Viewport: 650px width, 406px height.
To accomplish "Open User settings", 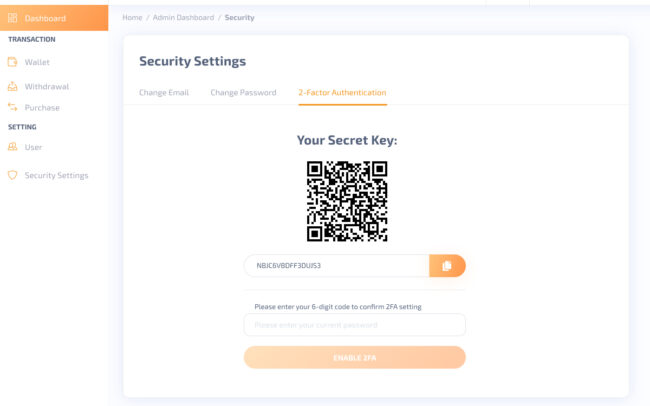I will click(x=33, y=147).
